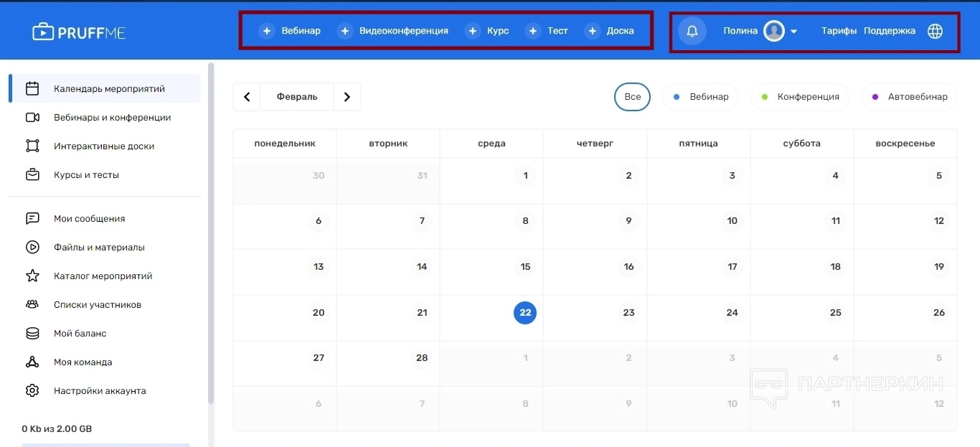
Task: Click the PRUFFME logo
Action: point(79,32)
